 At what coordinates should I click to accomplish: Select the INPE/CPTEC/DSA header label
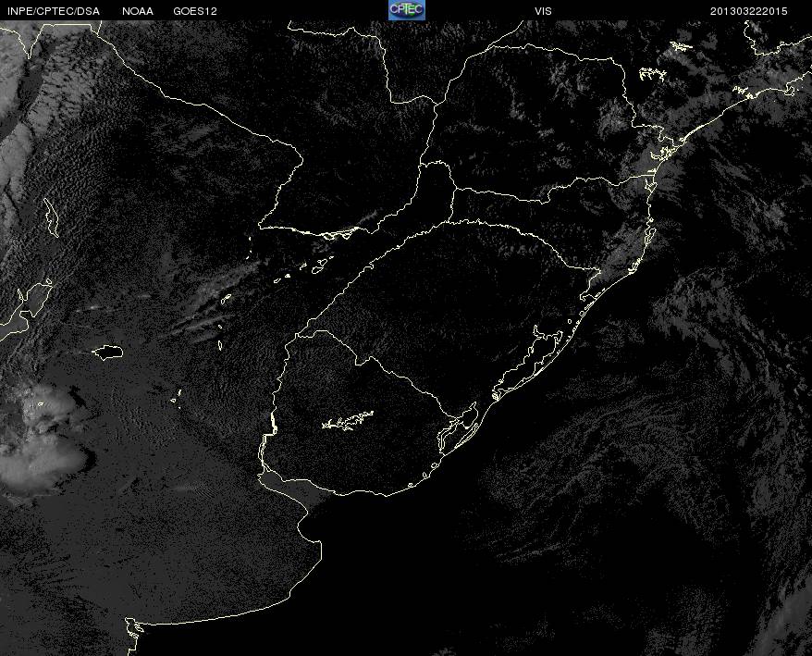pyautogui.click(x=54, y=11)
